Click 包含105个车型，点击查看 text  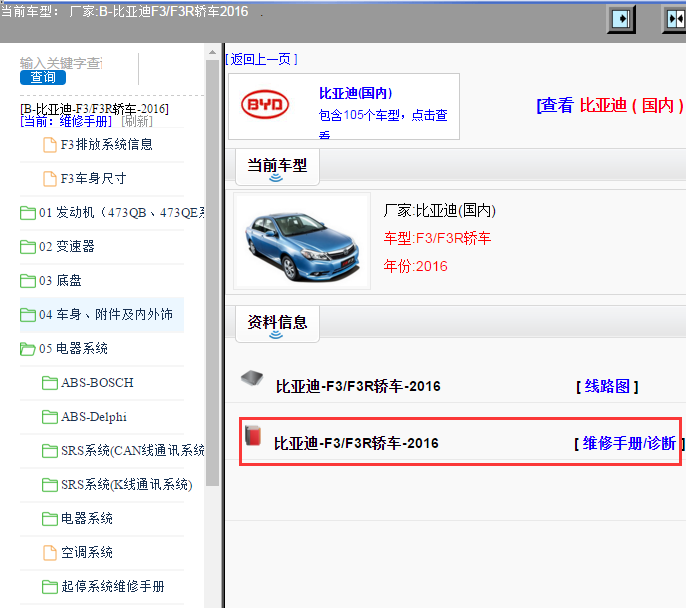point(383,125)
